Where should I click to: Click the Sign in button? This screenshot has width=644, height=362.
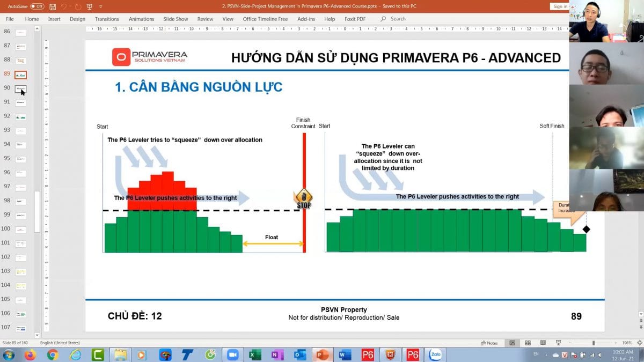click(560, 6)
